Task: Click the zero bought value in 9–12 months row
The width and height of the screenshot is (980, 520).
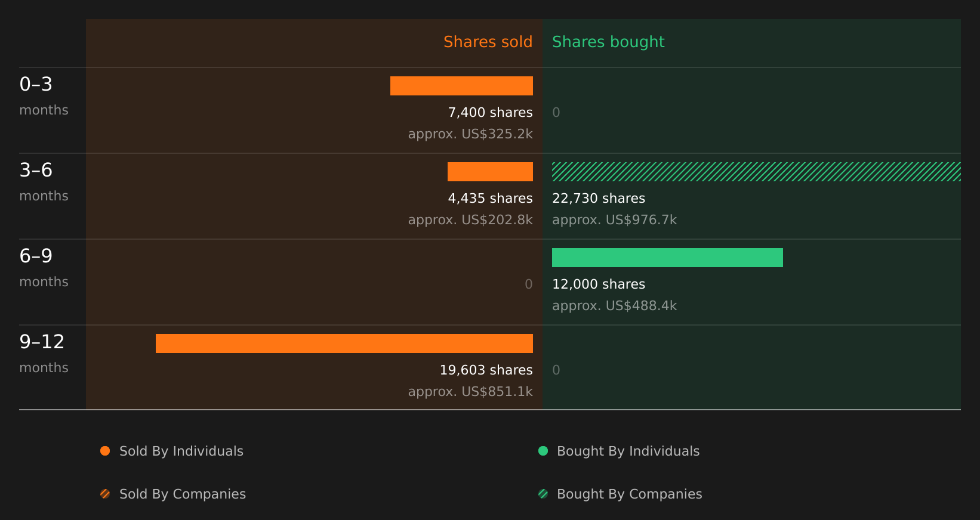Action: point(556,370)
